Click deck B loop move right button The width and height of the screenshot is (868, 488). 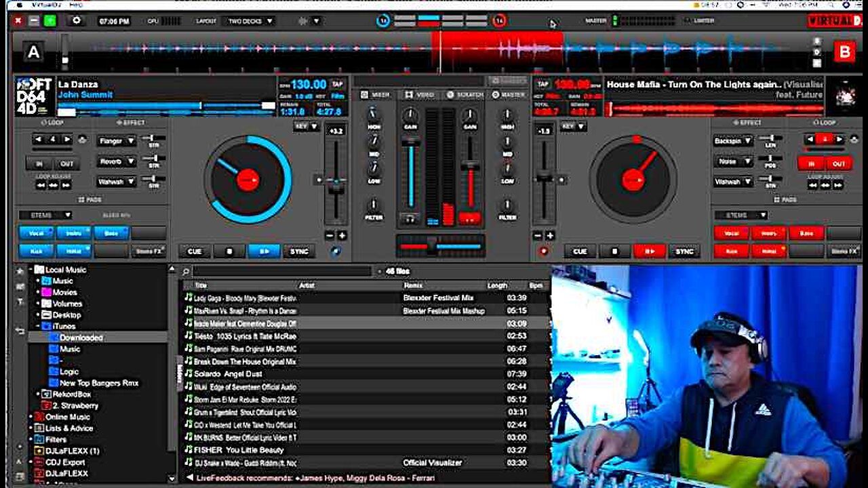coord(837,185)
